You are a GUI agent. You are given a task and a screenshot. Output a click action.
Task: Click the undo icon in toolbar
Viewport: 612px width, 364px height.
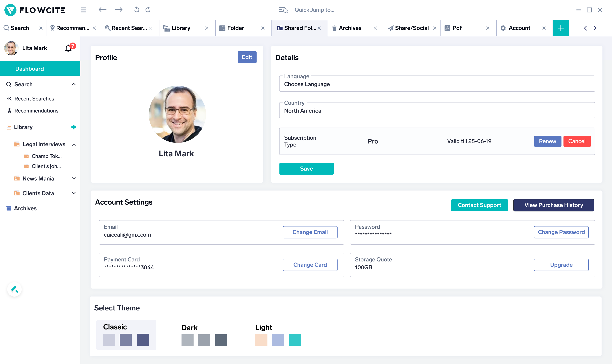click(x=137, y=10)
